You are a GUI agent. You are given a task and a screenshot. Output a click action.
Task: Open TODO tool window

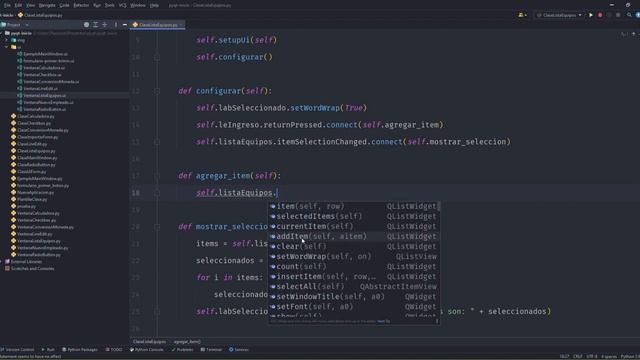(x=114, y=350)
